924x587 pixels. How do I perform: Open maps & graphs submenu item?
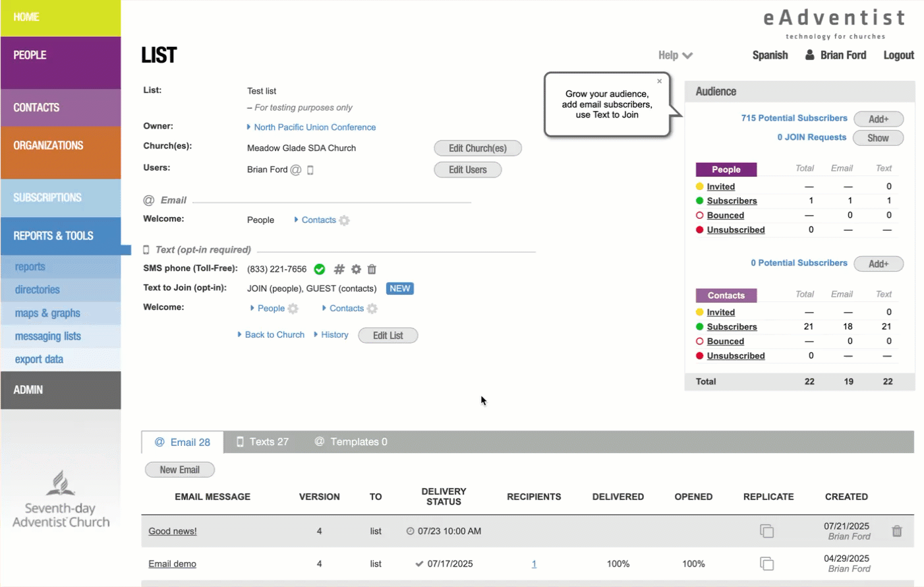tap(61, 313)
